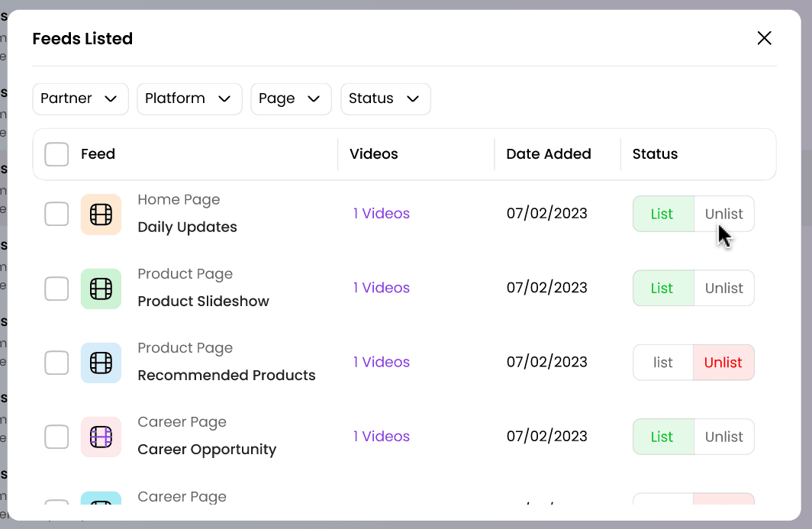Open Career Opportunity 1 Videos link
Image resolution: width=812 pixels, height=529 pixels.
click(382, 437)
